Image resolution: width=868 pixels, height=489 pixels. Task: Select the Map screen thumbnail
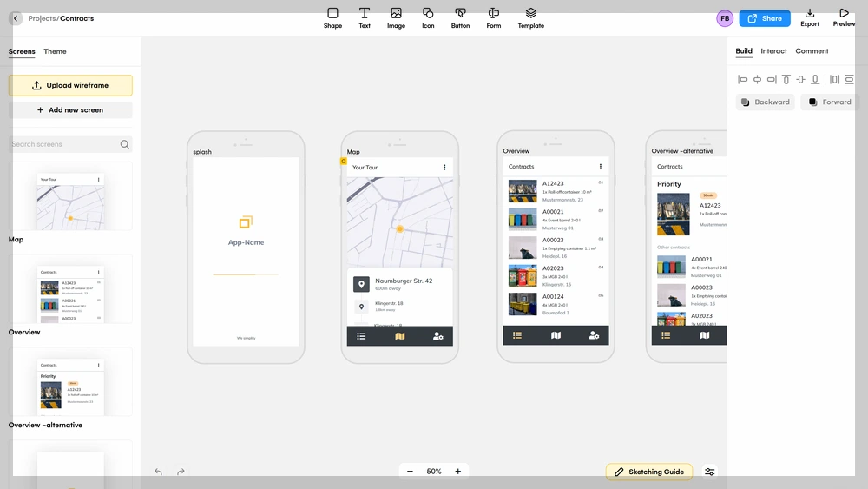(70, 196)
